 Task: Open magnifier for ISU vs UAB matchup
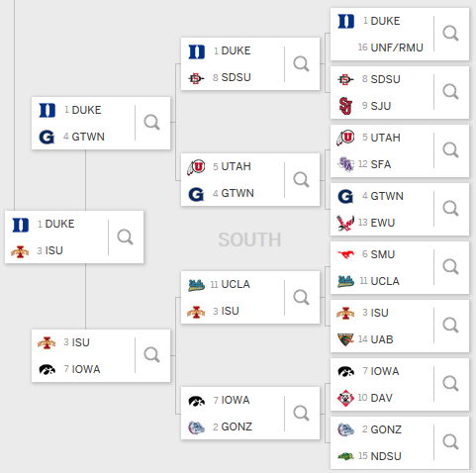pyautogui.click(x=450, y=326)
